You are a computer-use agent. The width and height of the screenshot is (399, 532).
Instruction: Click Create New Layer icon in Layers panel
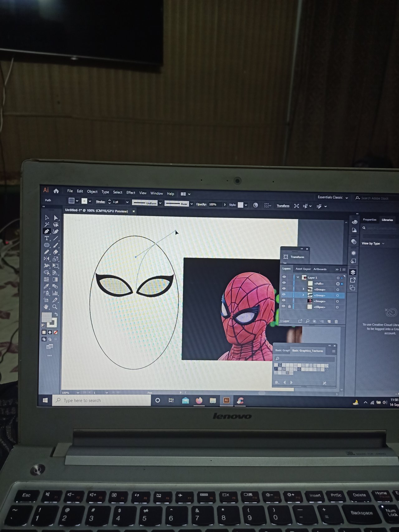pos(329,321)
